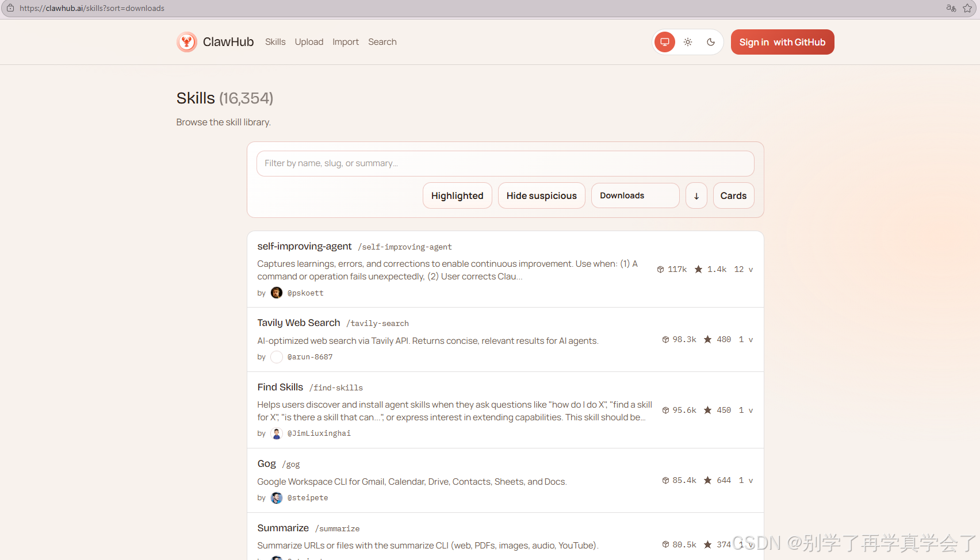Click the browser bookmark star icon
This screenshot has width=980, height=560.
click(967, 8)
